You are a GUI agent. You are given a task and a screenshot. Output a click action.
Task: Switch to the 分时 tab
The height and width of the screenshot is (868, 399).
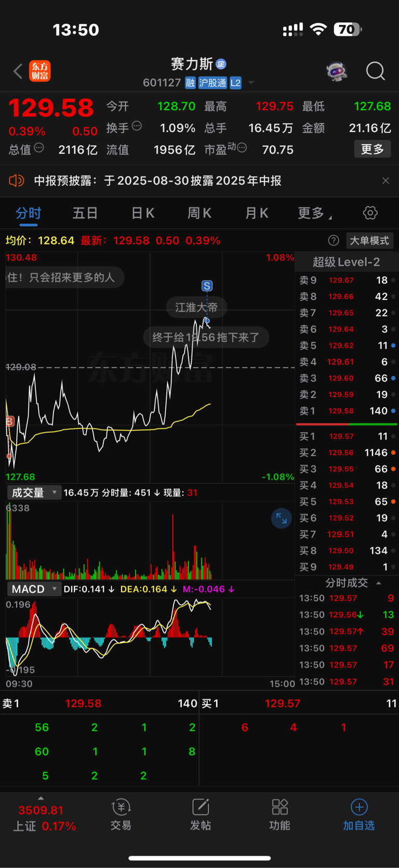(x=29, y=213)
